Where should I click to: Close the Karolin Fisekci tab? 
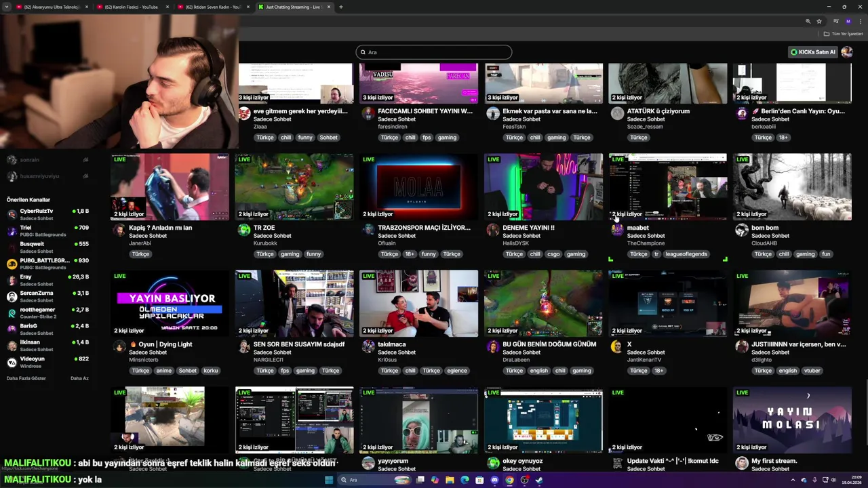coord(166,7)
